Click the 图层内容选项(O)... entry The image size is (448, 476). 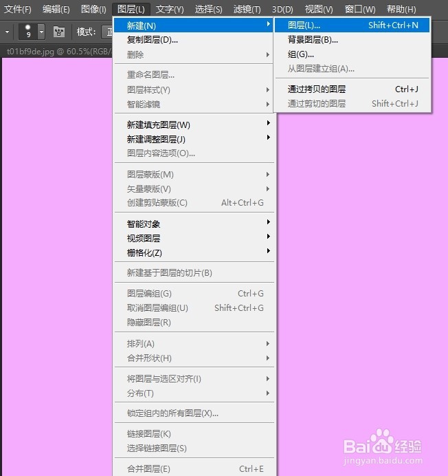194,153
